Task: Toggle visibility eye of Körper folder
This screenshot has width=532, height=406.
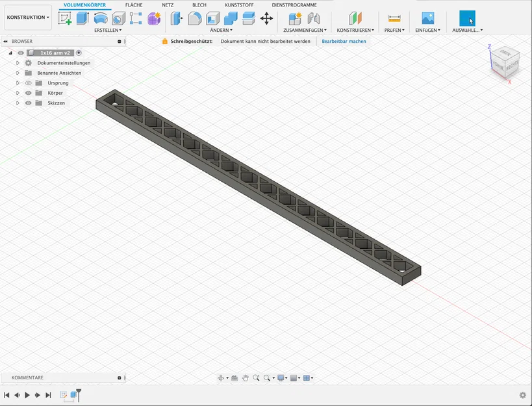Action: click(x=28, y=93)
